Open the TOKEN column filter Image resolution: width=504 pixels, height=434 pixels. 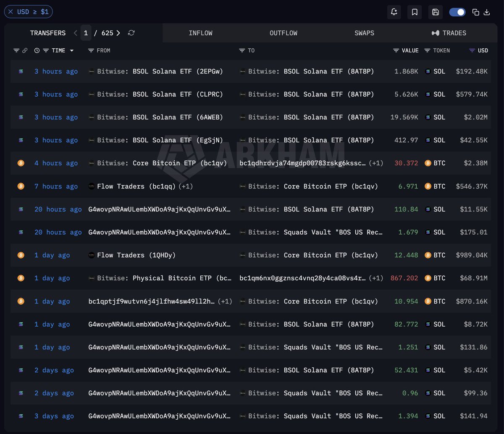point(427,50)
